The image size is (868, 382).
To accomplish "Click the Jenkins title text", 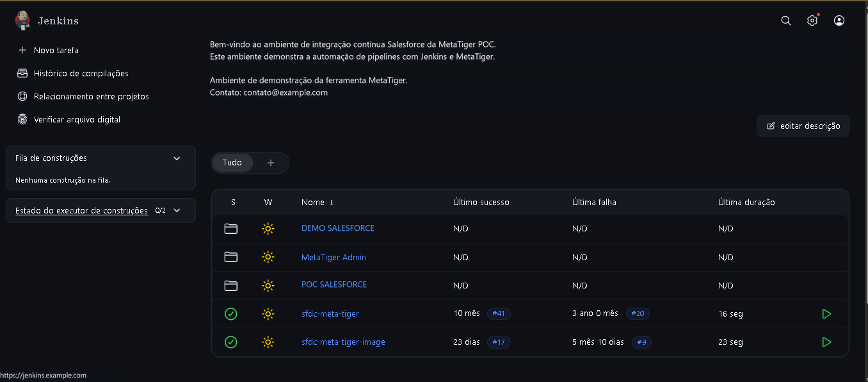I will [x=58, y=21].
